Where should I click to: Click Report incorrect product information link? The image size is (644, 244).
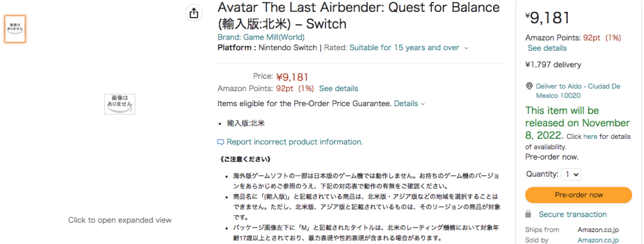294,142
